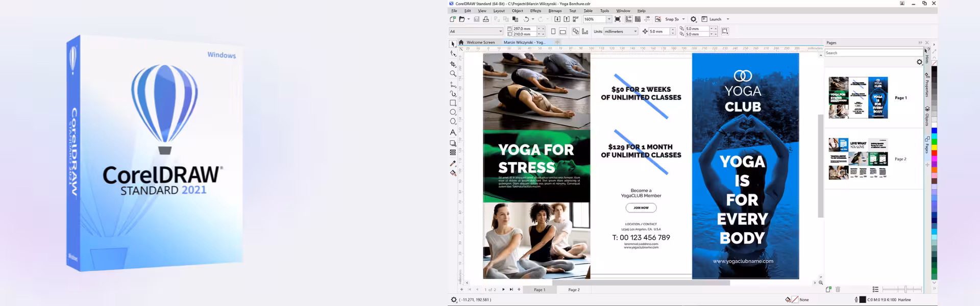Click the New document icon
The height and width of the screenshot is (306, 980).
click(453, 19)
